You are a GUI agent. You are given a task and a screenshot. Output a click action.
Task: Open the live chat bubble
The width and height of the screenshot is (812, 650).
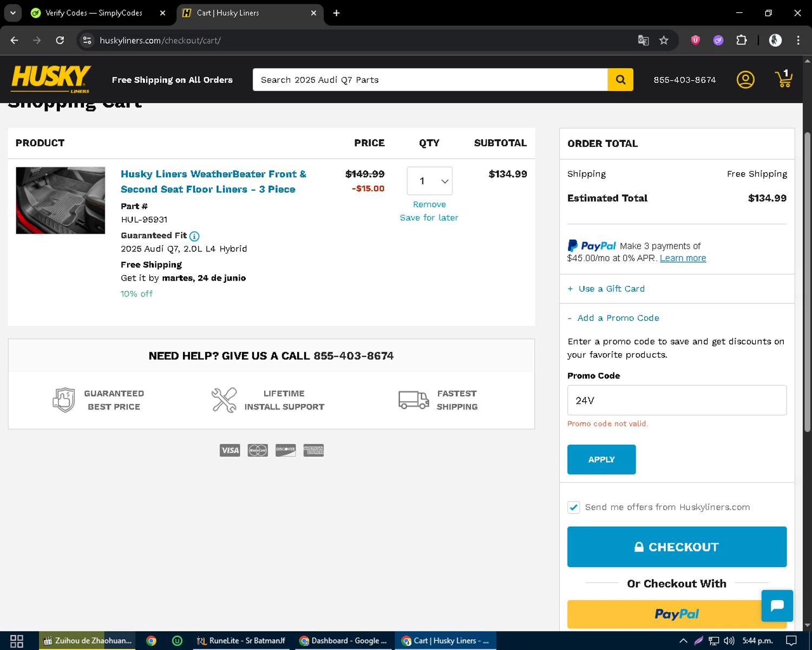(777, 606)
